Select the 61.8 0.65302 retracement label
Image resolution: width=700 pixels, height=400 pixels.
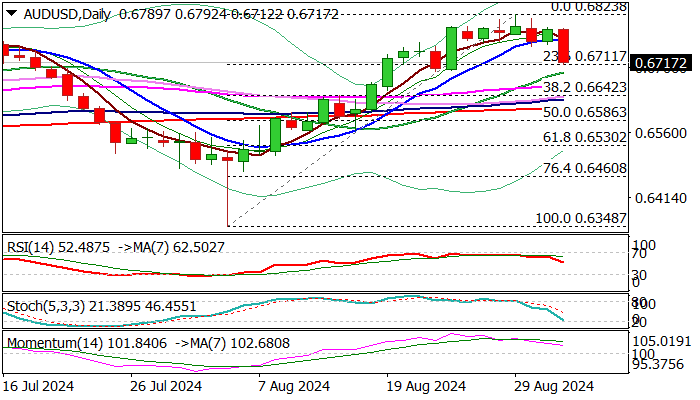pyautogui.click(x=585, y=137)
